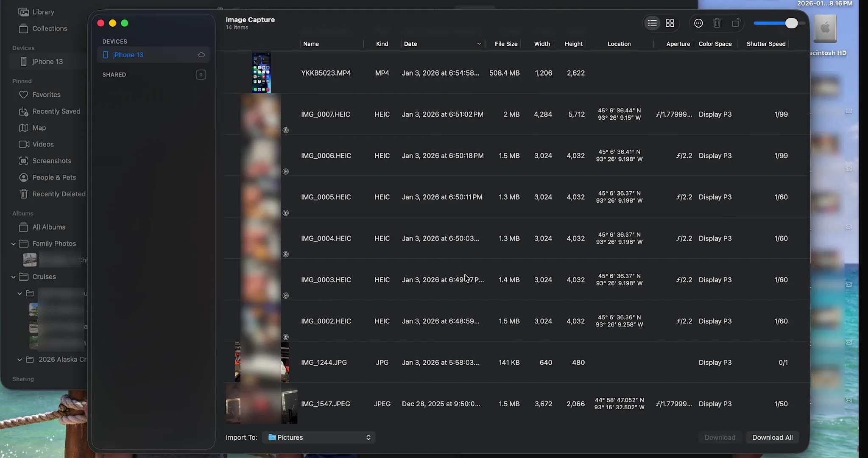Select file IMG_0006.HEIC
The width and height of the screenshot is (868, 458).
pyautogui.click(x=326, y=156)
